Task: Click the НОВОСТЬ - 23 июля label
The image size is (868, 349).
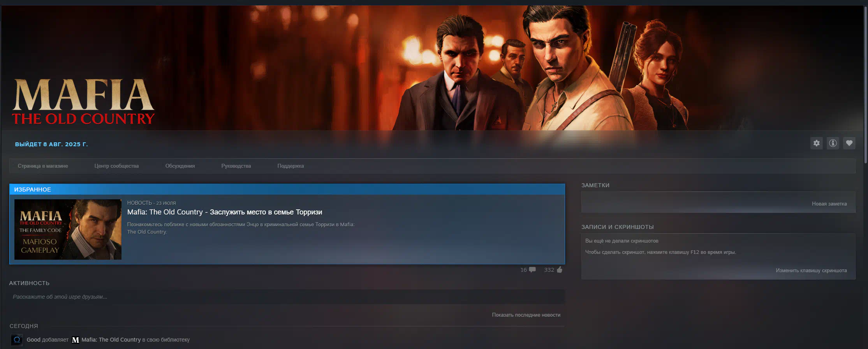Action: click(151, 203)
